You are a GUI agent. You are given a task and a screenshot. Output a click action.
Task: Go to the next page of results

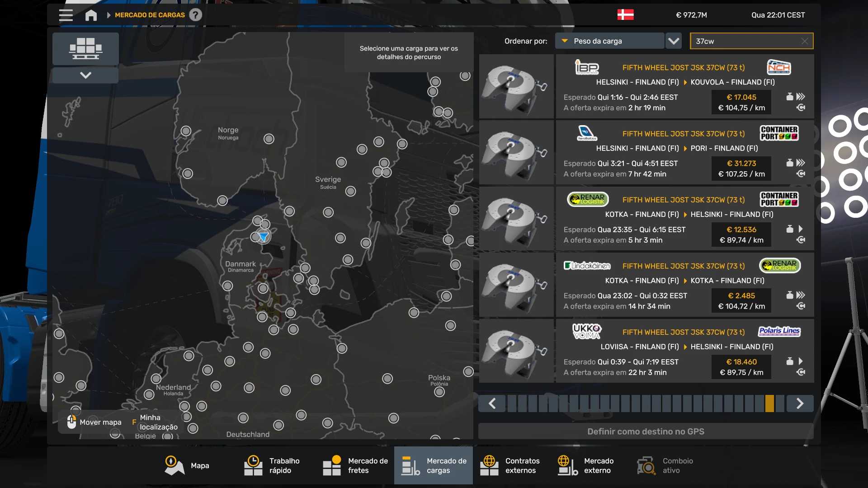(x=800, y=403)
